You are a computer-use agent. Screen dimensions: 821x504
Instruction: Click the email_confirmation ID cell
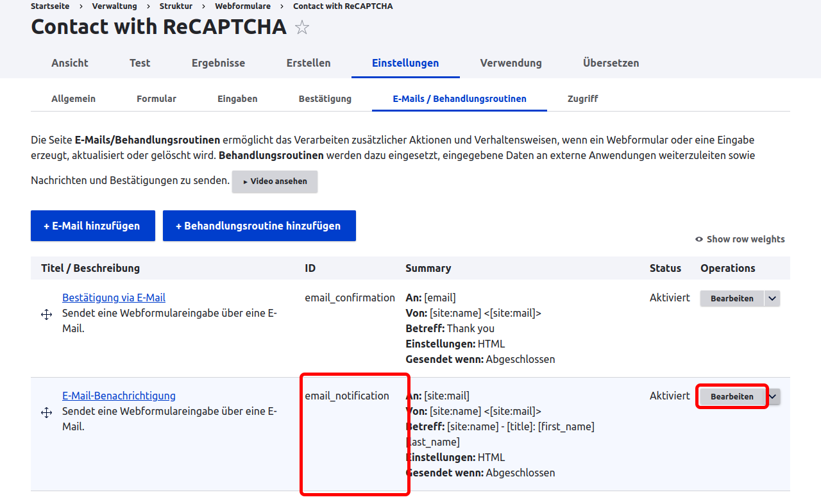point(350,298)
